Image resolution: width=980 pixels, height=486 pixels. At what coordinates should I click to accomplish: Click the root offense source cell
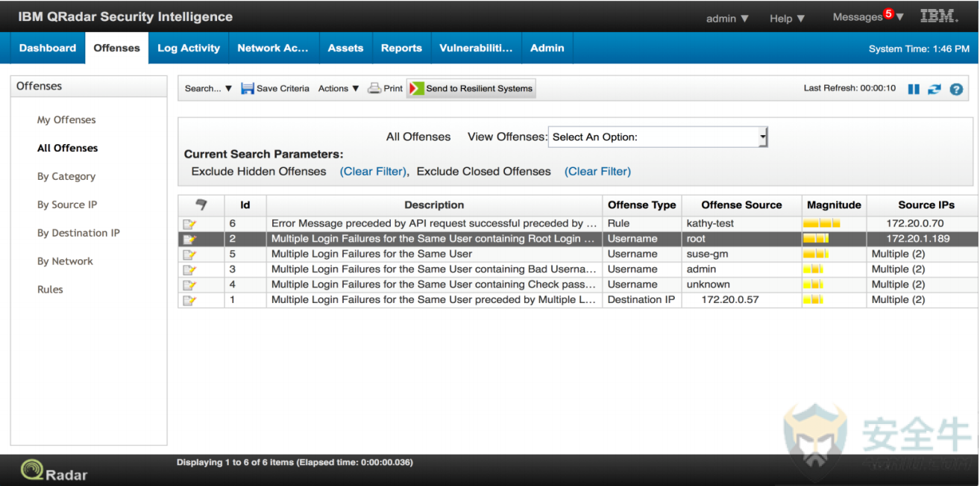(x=741, y=239)
